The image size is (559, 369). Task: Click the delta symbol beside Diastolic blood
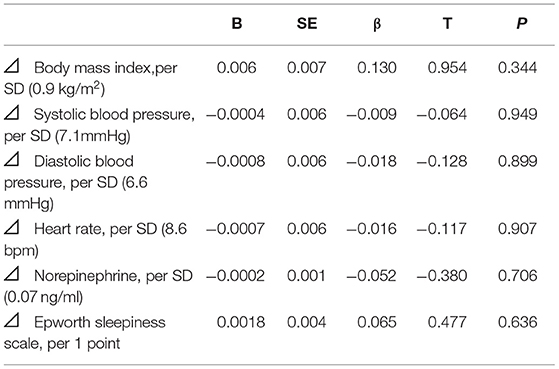[12, 160]
